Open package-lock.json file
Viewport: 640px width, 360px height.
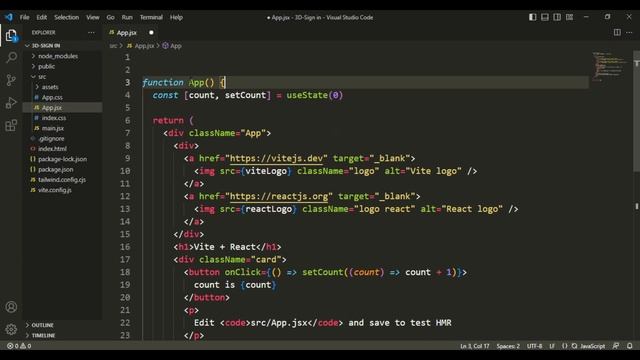point(63,159)
